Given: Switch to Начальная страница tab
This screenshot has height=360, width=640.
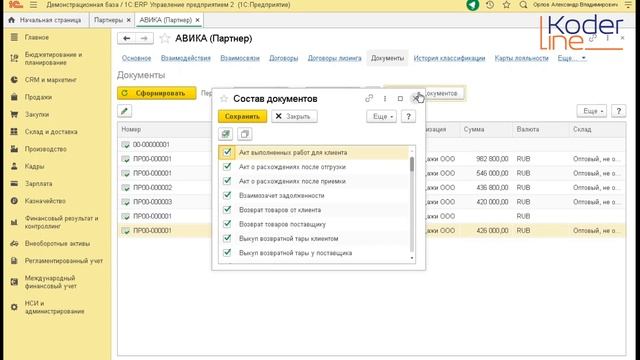Looking at the screenshot, I should pyautogui.click(x=46, y=20).
